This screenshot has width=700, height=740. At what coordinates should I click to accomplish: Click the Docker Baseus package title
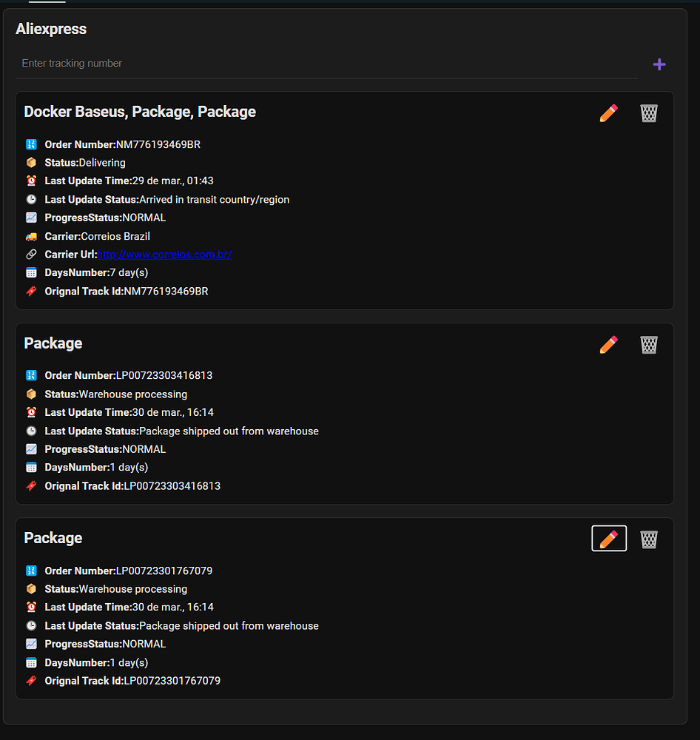[x=140, y=111]
